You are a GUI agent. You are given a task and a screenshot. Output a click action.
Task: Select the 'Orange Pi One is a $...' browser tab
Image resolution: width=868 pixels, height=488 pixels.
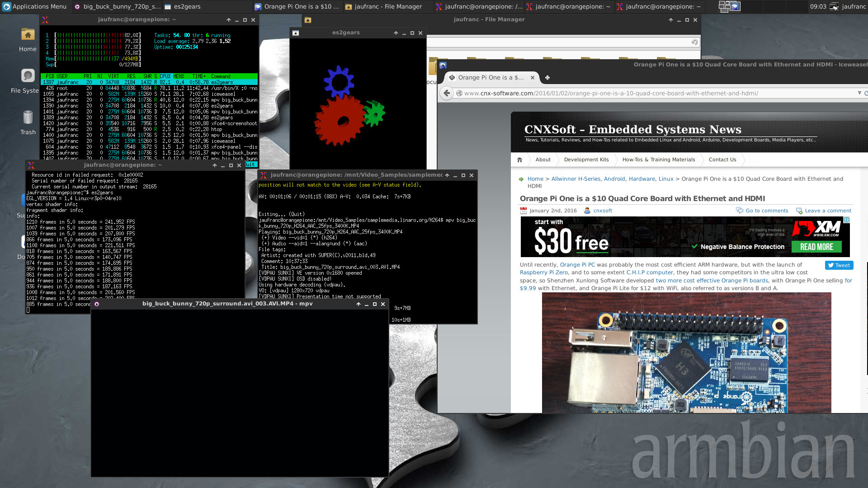tap(490, 78)
